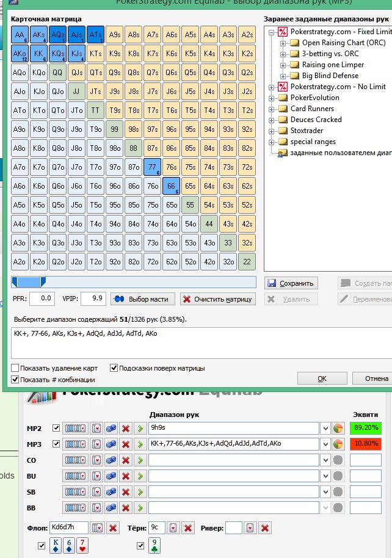Enable 'Показать удаление карт' checkbox
This screenshot has height=558, width=392.
tap(15, 368)
